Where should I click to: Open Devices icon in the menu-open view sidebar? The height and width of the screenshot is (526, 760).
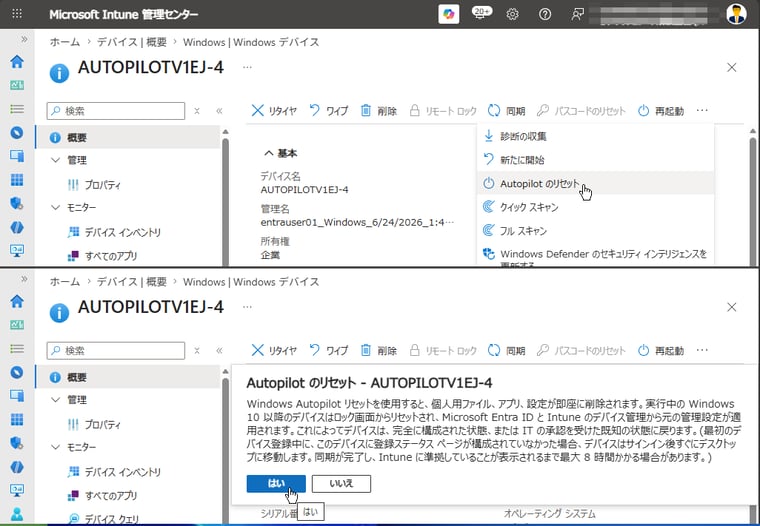tap(17, 156)
